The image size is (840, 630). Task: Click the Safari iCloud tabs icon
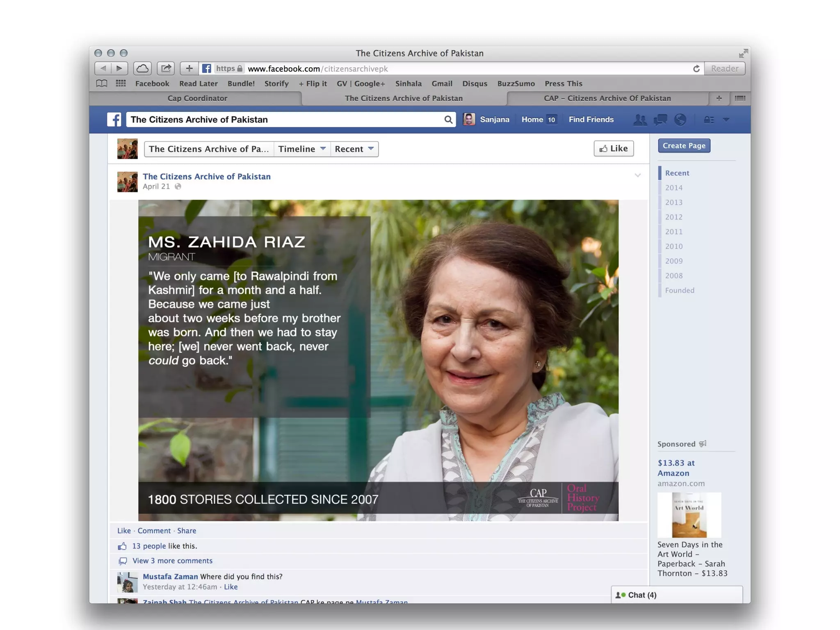(142, 68)
